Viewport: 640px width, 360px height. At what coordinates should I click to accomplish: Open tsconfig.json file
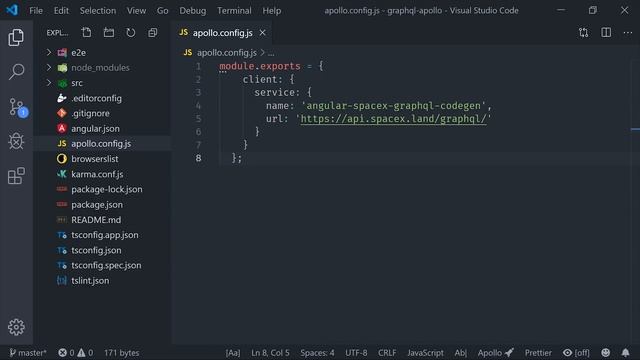tap(96, 250)
